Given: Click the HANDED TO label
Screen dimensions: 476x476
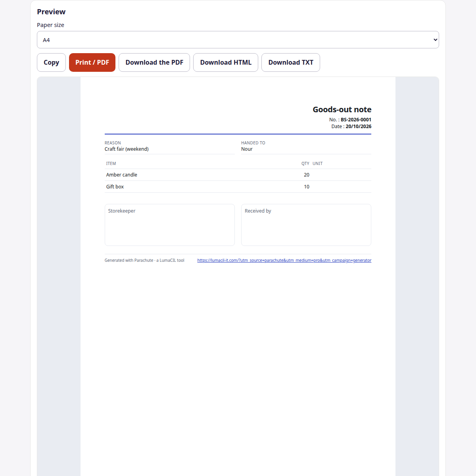Looking at the screenshot, I should (253, 143).
